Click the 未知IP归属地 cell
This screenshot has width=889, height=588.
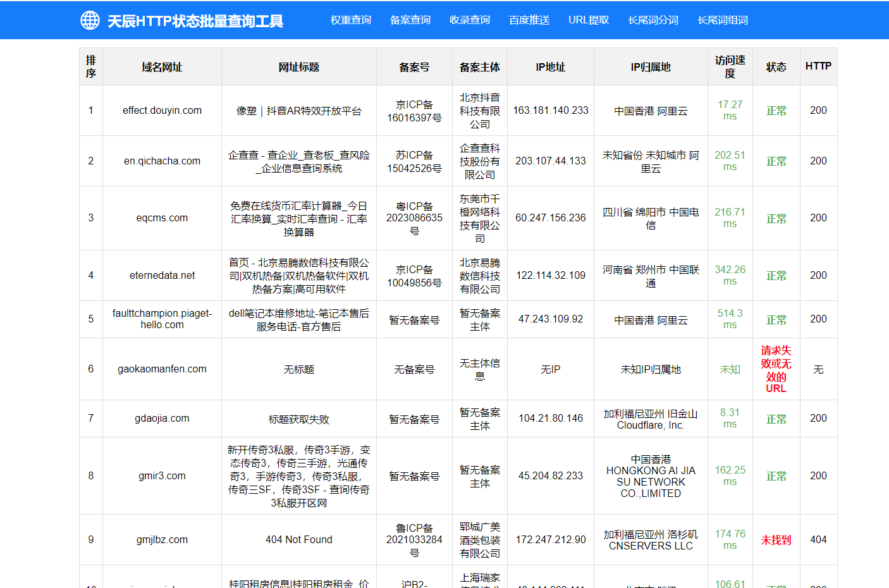pyautogui.click(x=651, y=369)
